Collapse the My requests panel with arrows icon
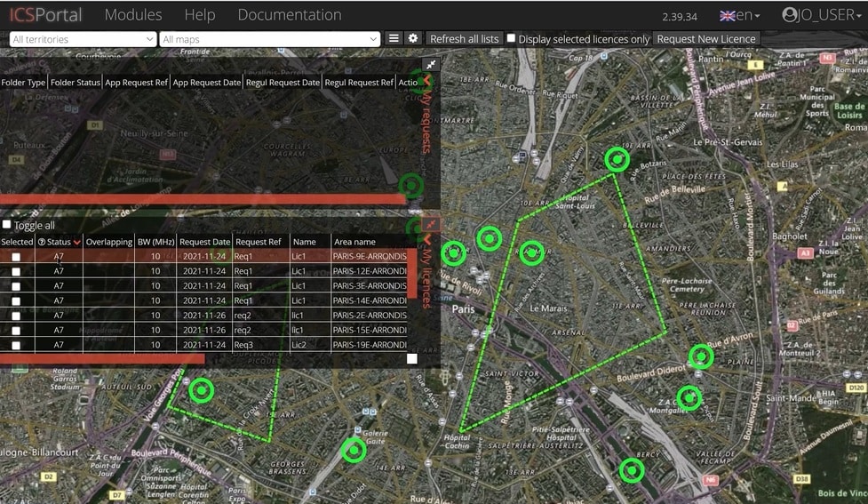Viewport: 868px width, 504px height. tap(431, 64)
